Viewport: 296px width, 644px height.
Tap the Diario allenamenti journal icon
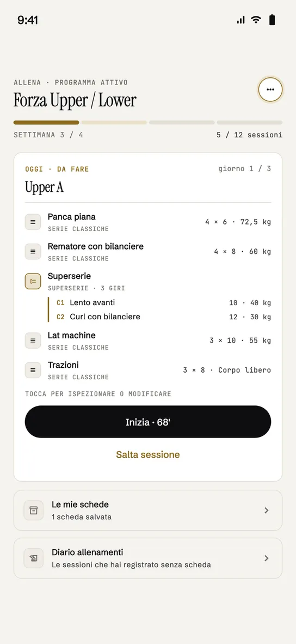[x=34, y=558]
